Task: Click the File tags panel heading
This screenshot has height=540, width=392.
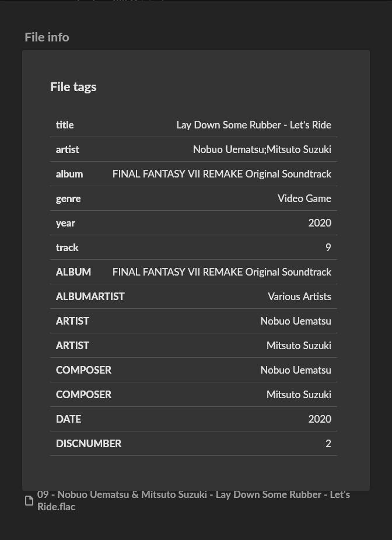Action: coord(73,87)
